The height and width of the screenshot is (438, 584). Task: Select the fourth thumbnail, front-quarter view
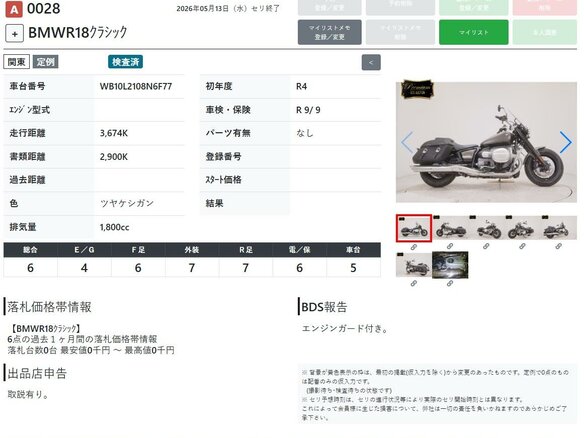coord(522,228)
